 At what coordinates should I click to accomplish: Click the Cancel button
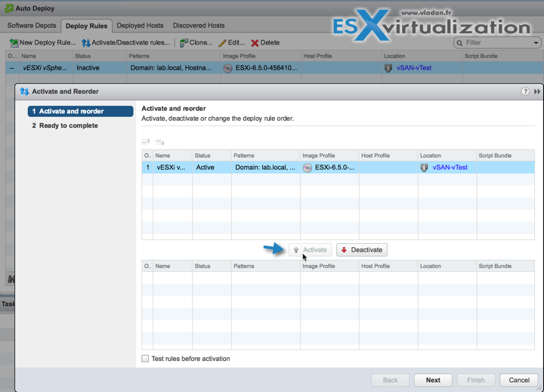click(519, 380)
